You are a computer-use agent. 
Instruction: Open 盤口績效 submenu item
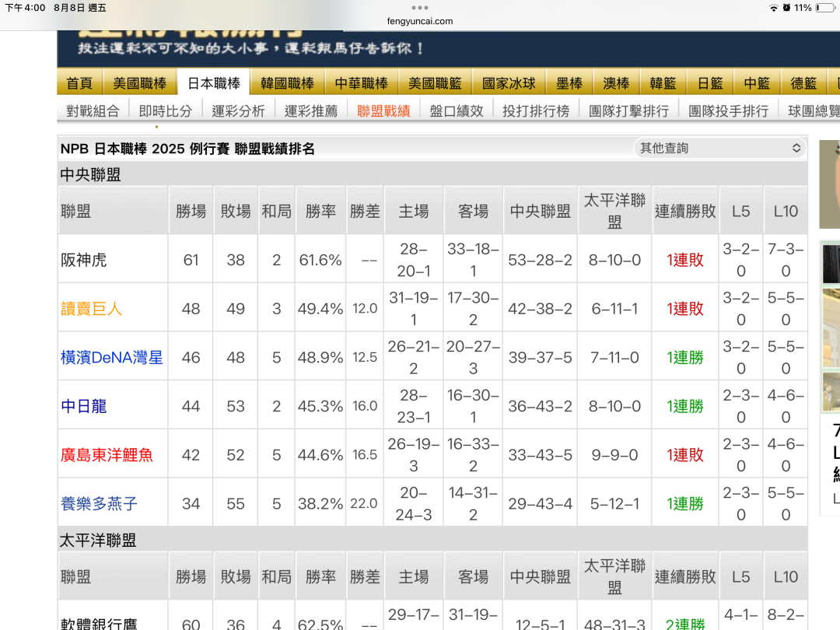click(x=457, y=111)
